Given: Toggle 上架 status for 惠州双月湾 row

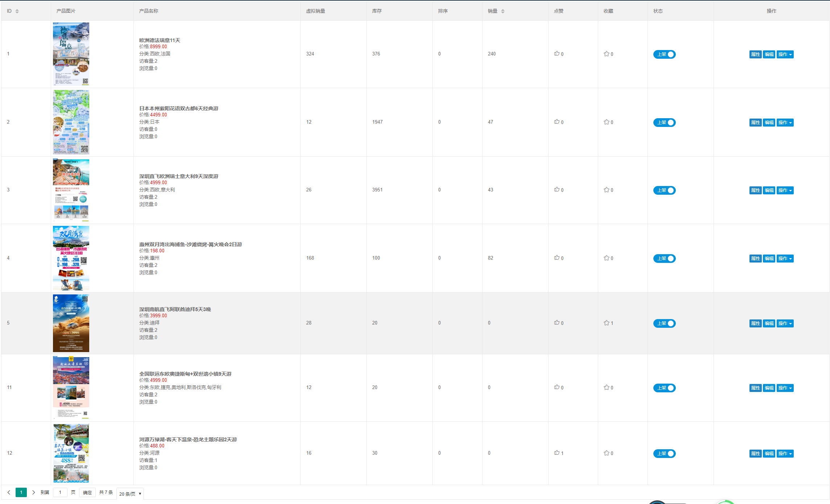Looking at the screenshot, I should (x=664, y=259).
